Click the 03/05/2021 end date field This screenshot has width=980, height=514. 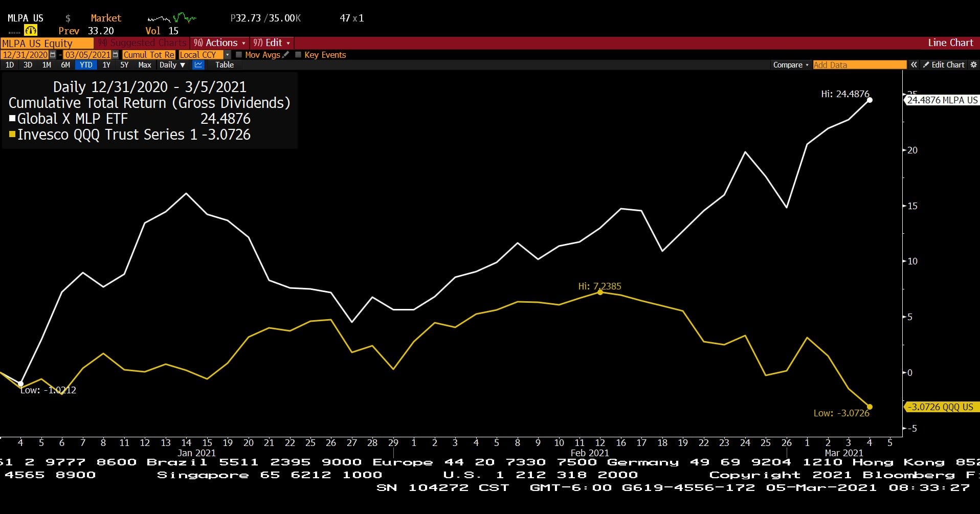(87, 55)
